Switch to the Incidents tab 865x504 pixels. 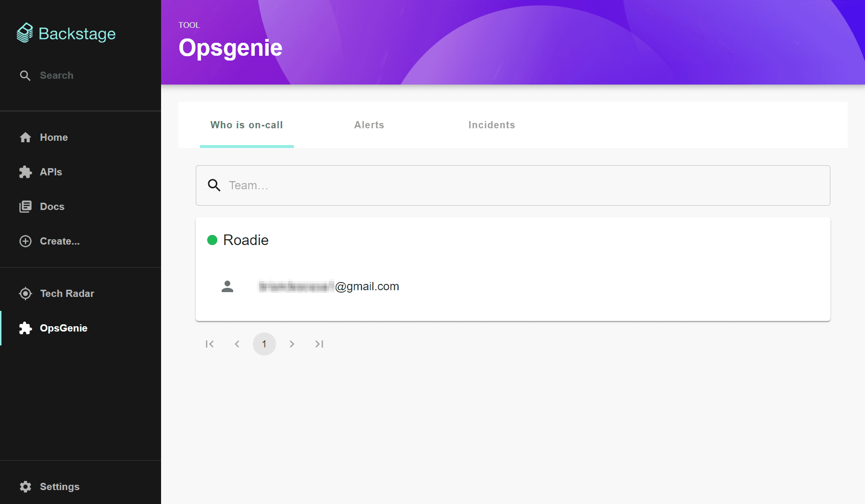[492, 125]
